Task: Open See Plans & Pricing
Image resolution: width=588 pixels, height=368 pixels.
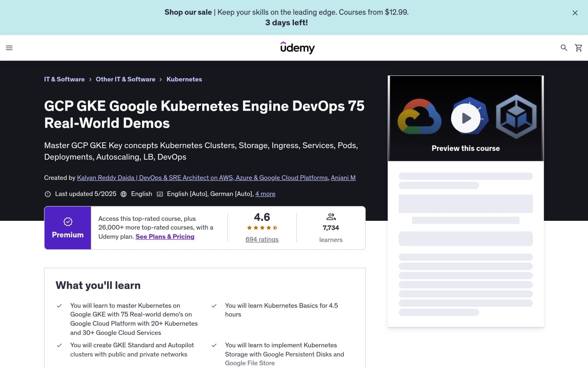Action: pos(165,236)
